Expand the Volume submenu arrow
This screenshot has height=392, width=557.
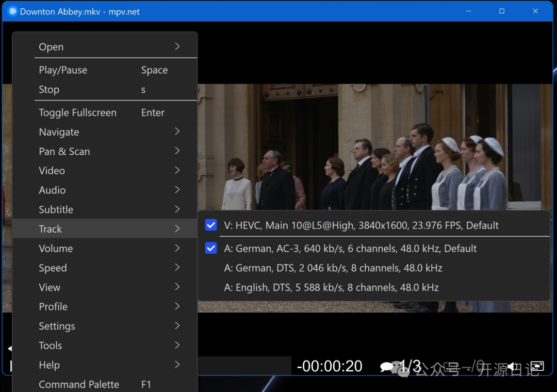(x=177, y=248)
